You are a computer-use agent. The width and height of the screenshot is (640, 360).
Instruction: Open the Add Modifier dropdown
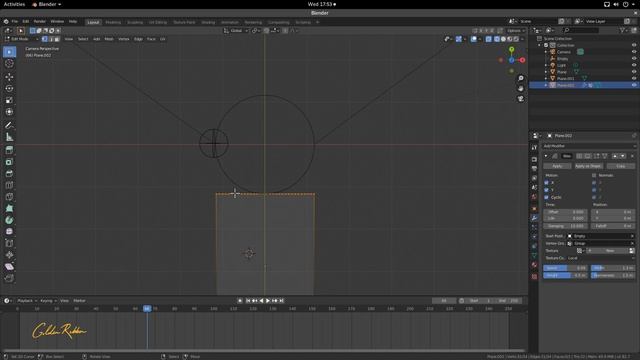[x=589, y=146]
